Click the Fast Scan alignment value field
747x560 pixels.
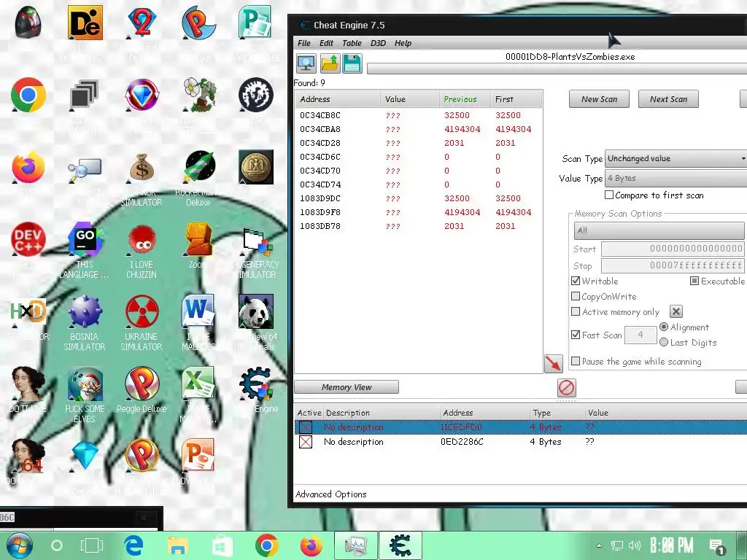[640, 335]
